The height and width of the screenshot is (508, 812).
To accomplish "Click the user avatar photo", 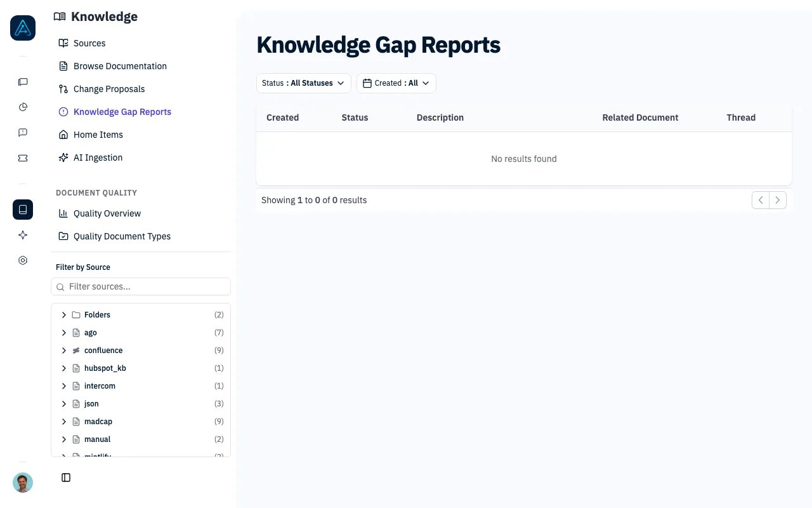I will click(x=23, y=483).
